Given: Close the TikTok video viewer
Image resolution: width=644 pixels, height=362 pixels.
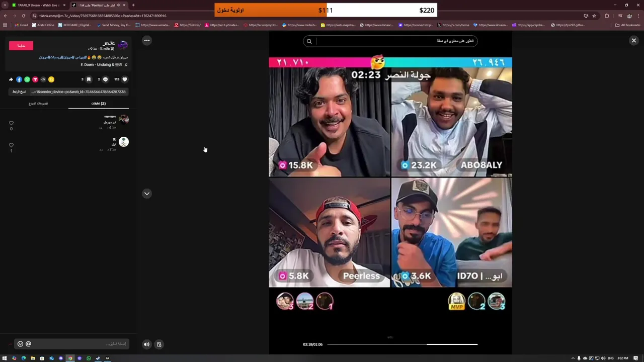Looking at the screenshot, I should click(633, 40).
